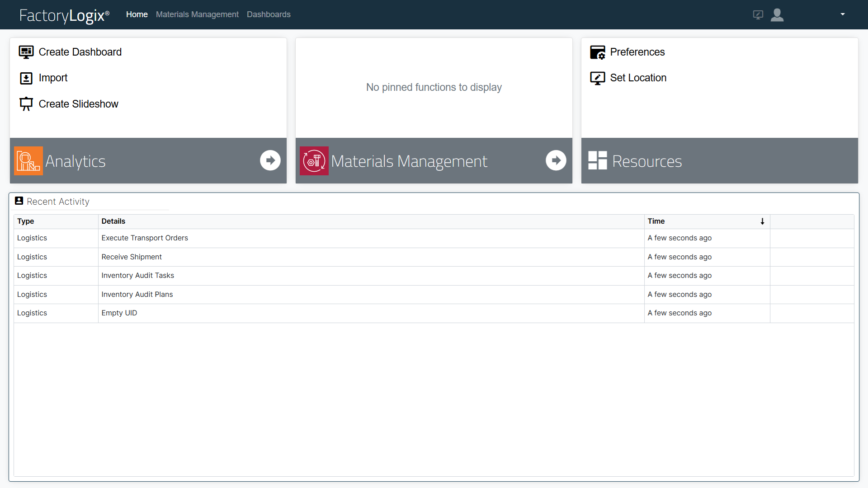Click the Set Location monitor icon
Screen dimensions: 868x488
[x=598, y=78]
